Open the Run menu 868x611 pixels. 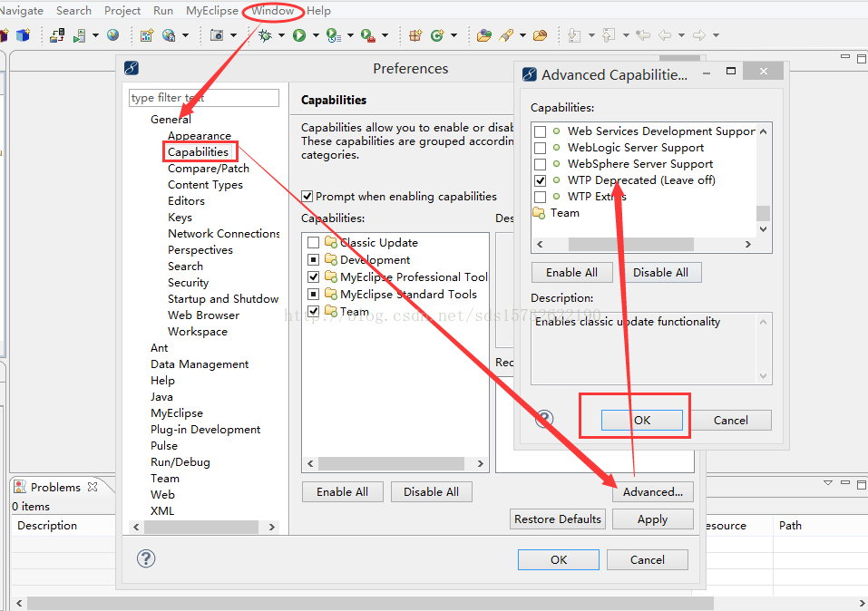coord(163,11)
